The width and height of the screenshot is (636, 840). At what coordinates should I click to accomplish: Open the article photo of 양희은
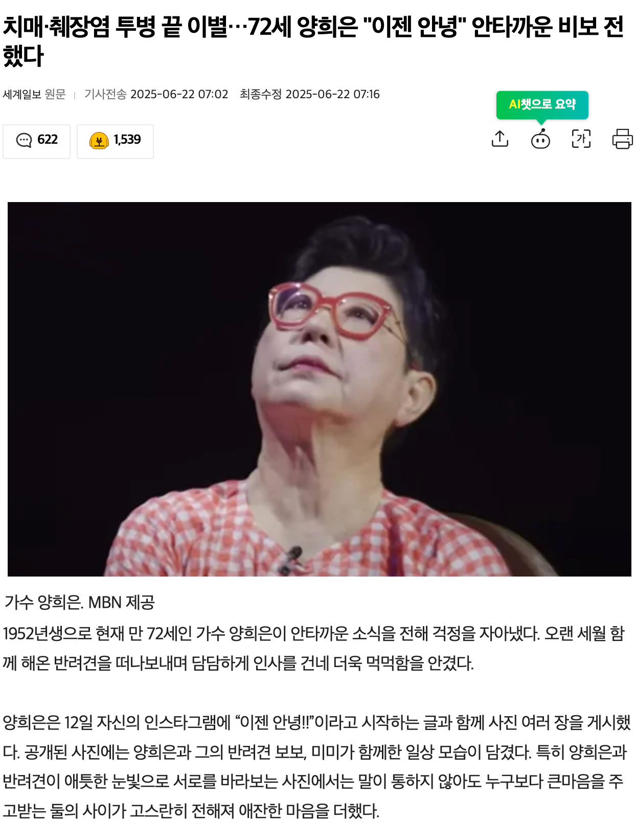319,389
